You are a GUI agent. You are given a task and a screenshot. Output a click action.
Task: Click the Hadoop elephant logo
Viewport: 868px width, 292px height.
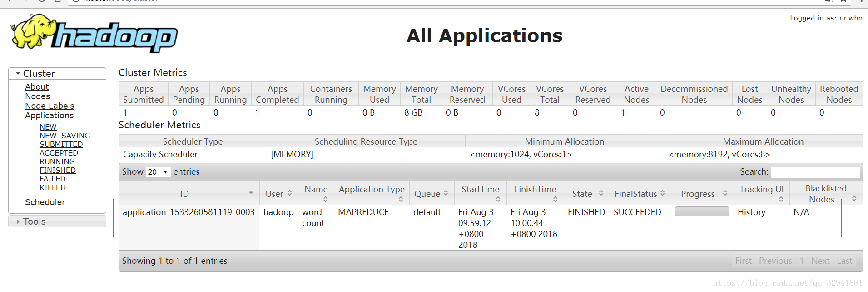pyautogui.click(x=94, y=33)
